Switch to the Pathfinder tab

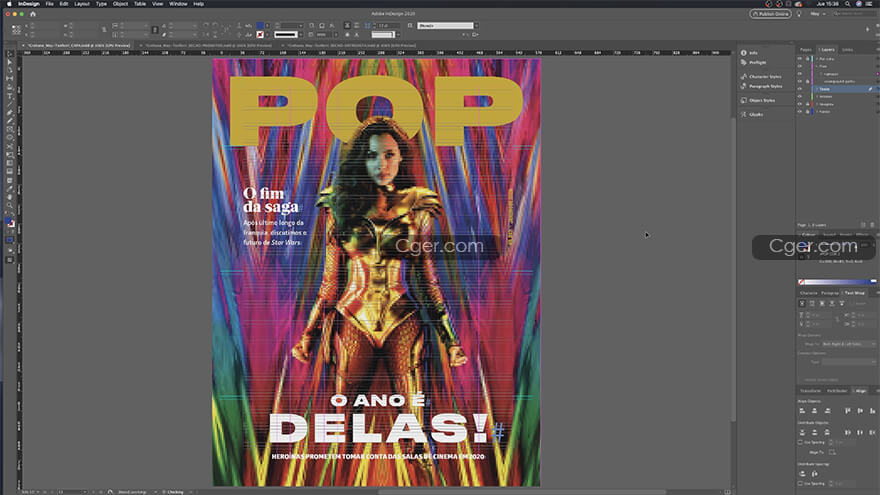click(x=837, y=391)
